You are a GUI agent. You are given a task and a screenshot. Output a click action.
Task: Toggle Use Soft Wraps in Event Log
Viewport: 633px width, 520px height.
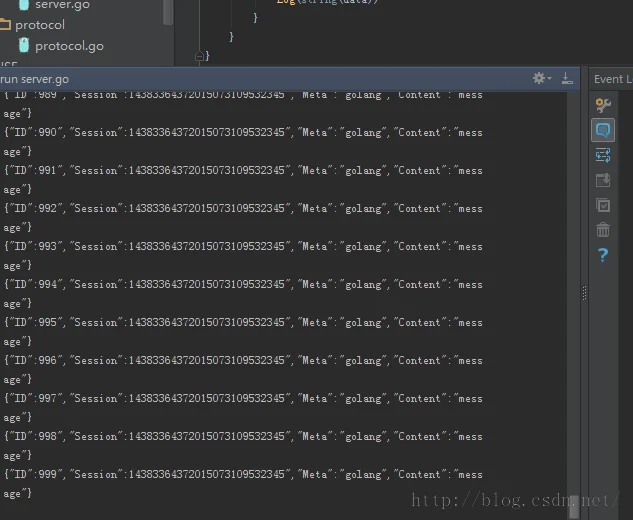(x=603, y=155)
